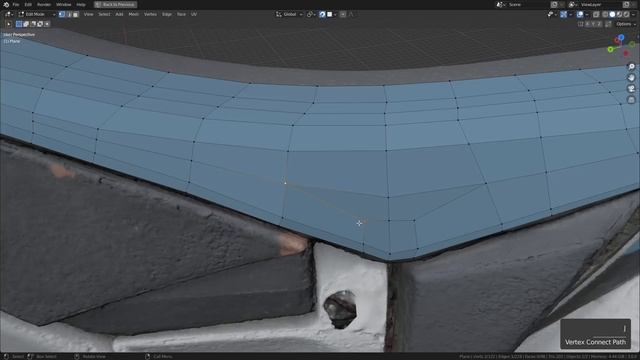The height and width of the screenshot is (360, 640).
Task: Open the Edit menu
Action: [x=28, y=4]
